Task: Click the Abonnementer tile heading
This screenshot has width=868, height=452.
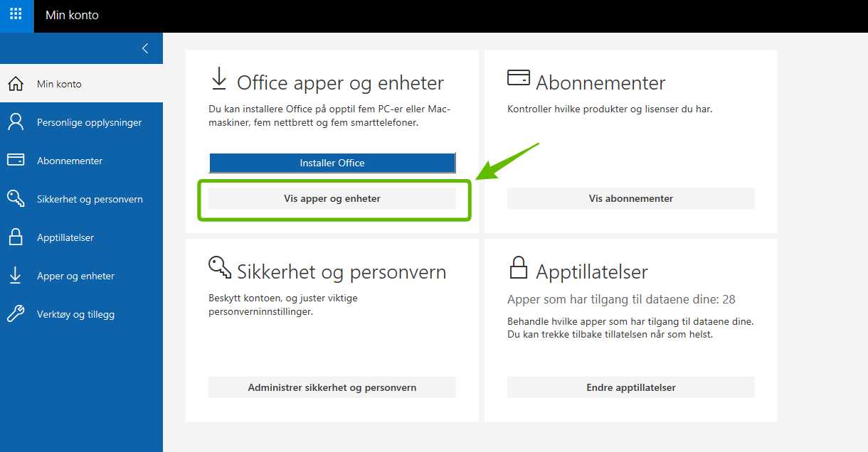Action: click(600, 83)
